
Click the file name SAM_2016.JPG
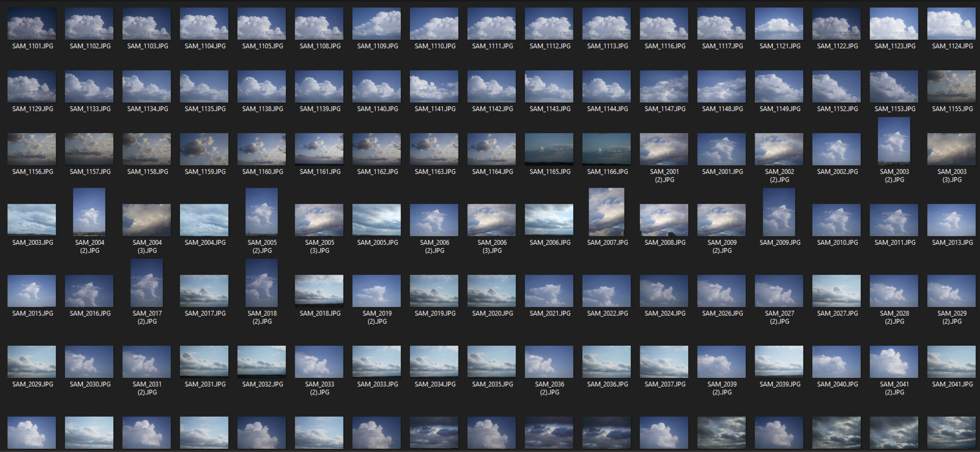pos(90,313)
